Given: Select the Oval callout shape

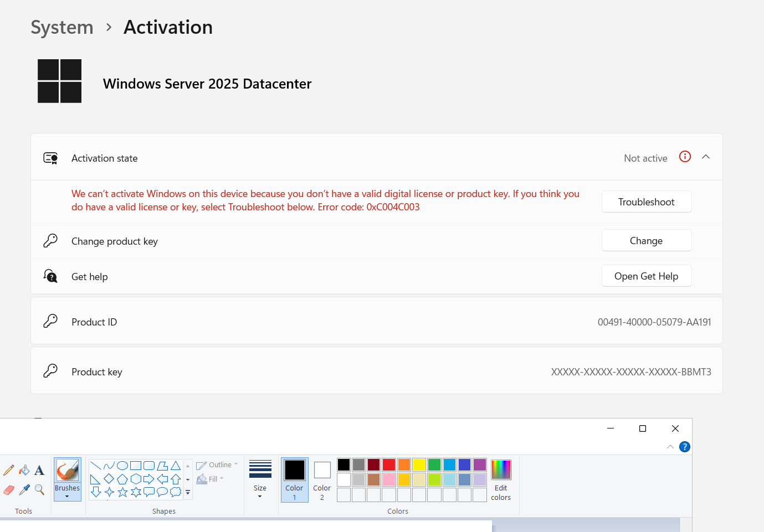Looking at the screenshot, I should pos(162,492).
